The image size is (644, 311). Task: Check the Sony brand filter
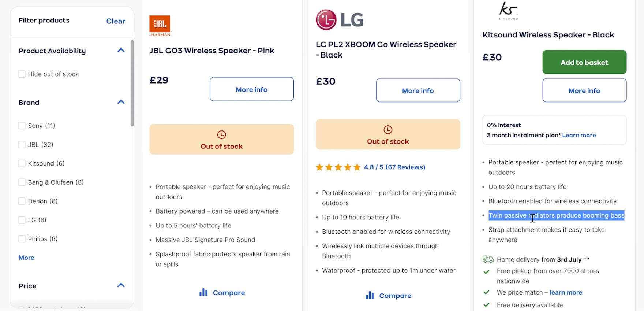[22, 125]
